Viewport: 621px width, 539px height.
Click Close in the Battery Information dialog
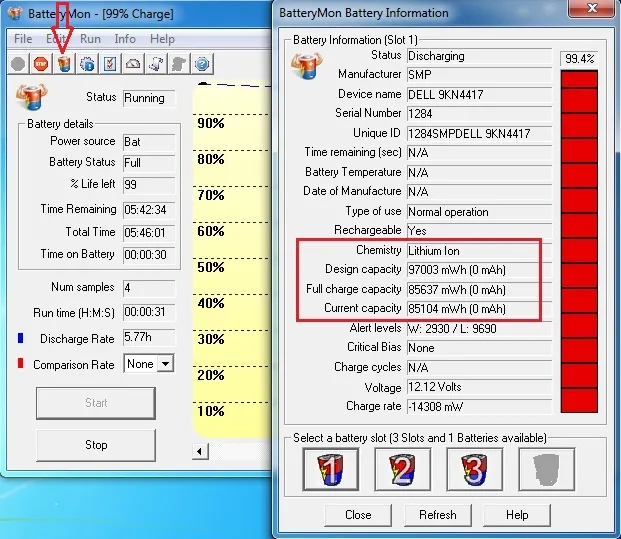(358, 515)
